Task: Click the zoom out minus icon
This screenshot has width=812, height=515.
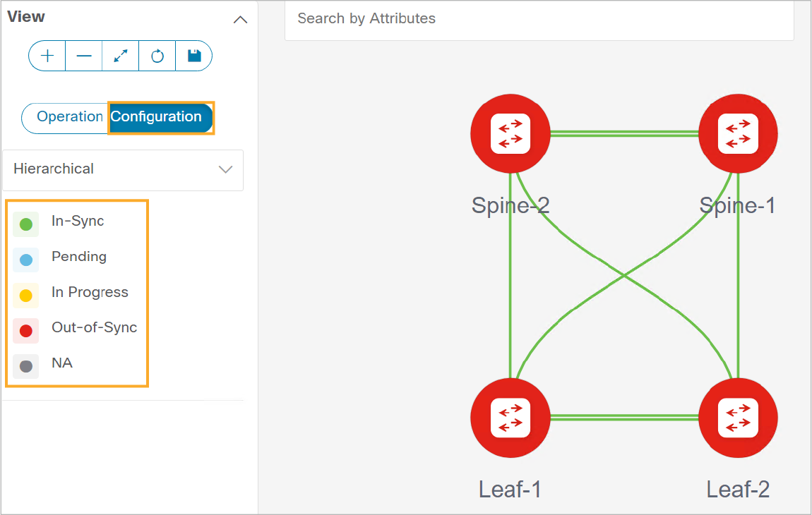Action: pos(84,56)
